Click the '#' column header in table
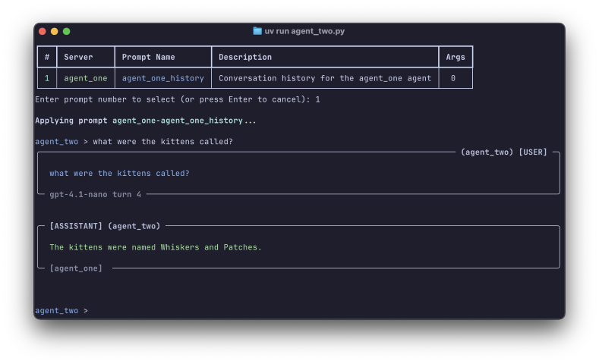Viewport: 599px width, 364px height. [x=47, y=57]
